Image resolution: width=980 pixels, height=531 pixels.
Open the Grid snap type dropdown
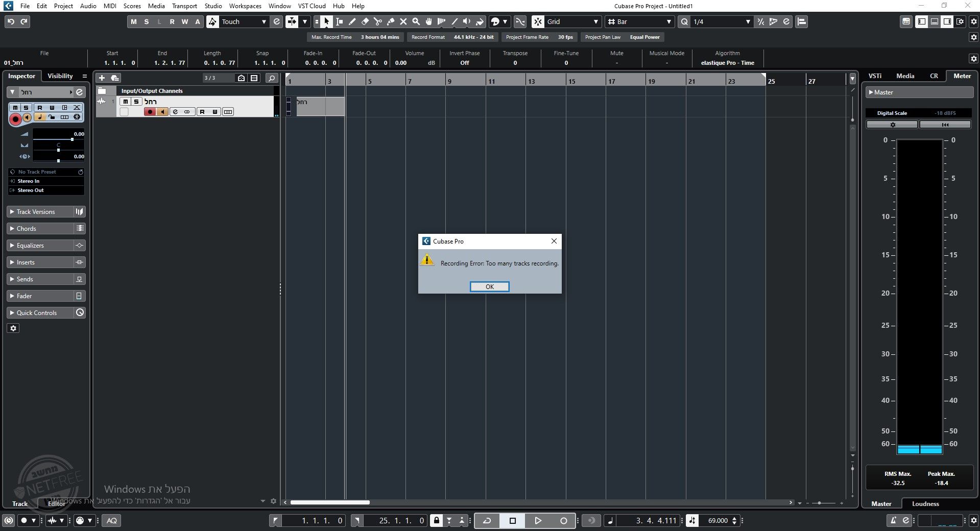[572, 21]
